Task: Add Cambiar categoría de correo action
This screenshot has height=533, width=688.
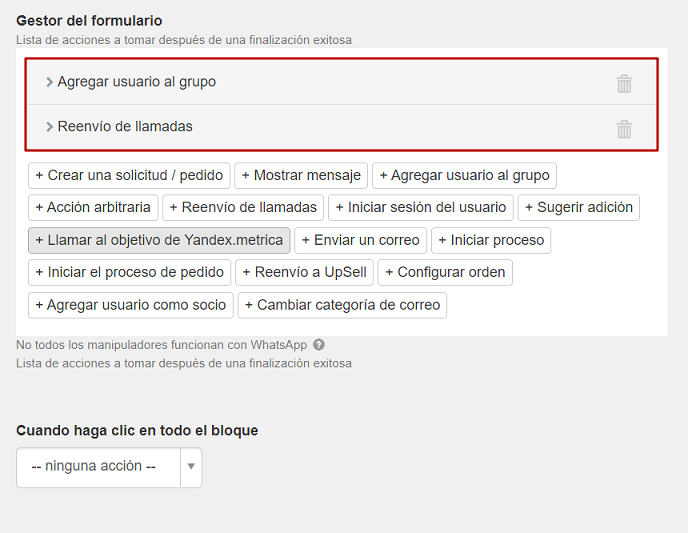Action: click(342, 305)
